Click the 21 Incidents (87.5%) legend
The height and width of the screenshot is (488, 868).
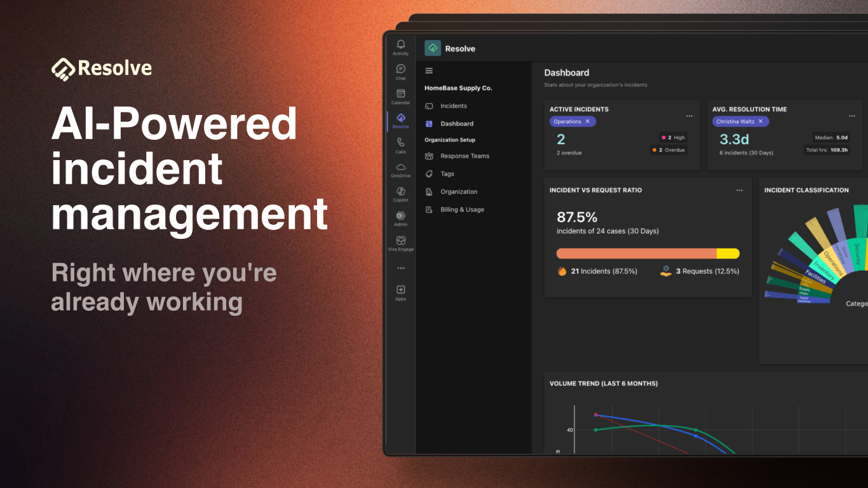click(597, 271)
